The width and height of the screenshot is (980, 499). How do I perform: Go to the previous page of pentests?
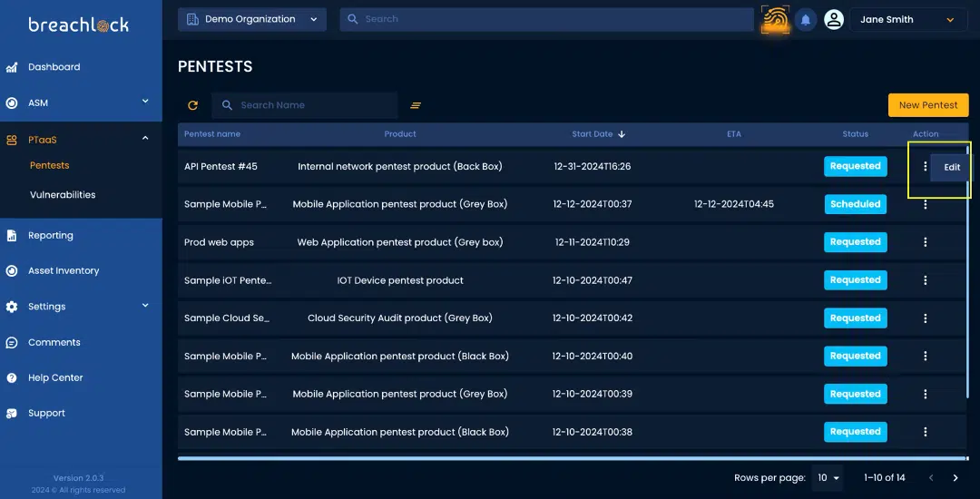pos(931,478)
